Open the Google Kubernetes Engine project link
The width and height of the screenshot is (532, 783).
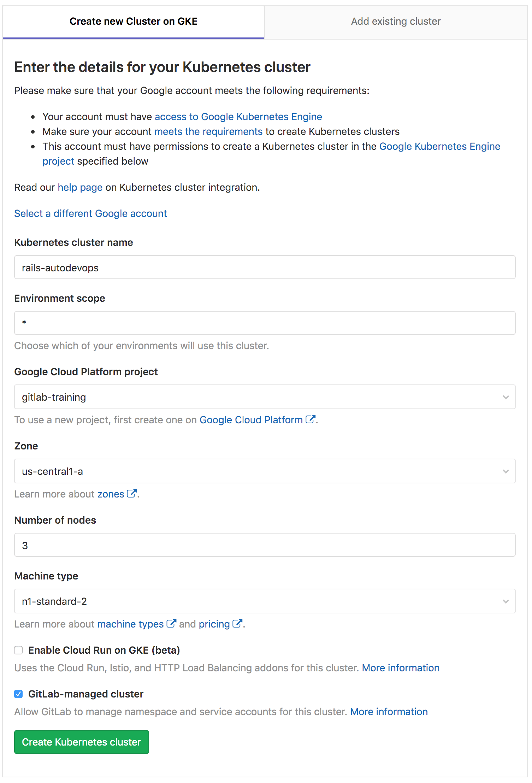click(439, 146)
